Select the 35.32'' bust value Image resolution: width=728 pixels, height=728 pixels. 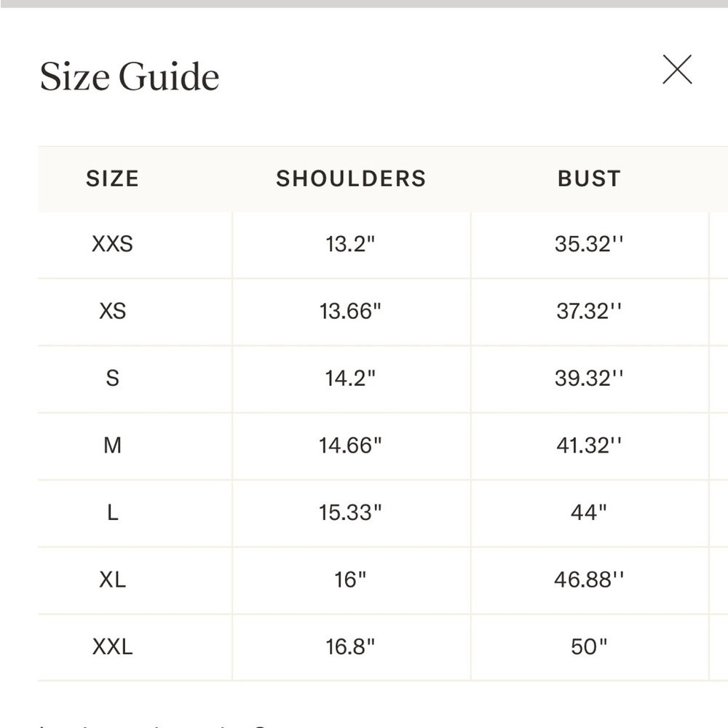tap(589, 244)
